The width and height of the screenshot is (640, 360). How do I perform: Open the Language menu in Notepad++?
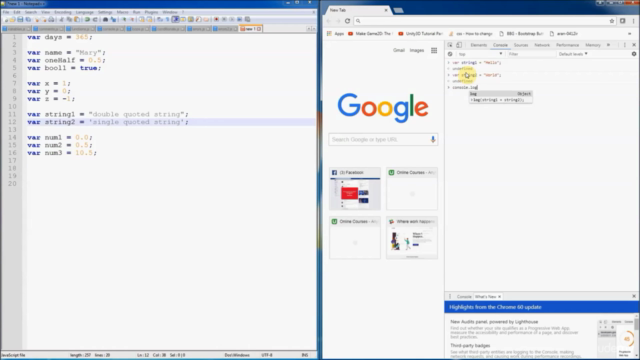tap(85, 12)
